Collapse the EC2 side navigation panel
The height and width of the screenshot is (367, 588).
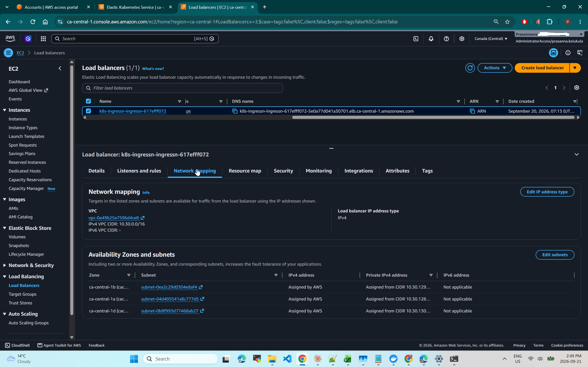(60, 68)
